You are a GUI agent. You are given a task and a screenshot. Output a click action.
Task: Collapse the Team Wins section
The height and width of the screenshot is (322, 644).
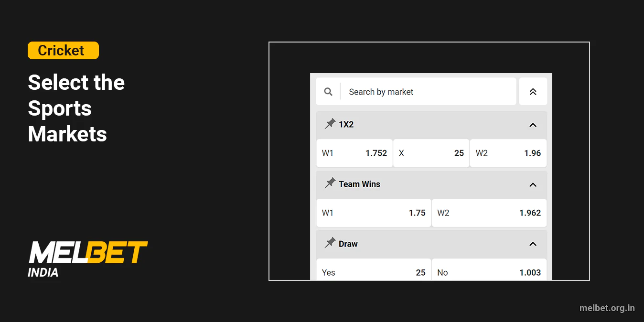tap(533, 184)
